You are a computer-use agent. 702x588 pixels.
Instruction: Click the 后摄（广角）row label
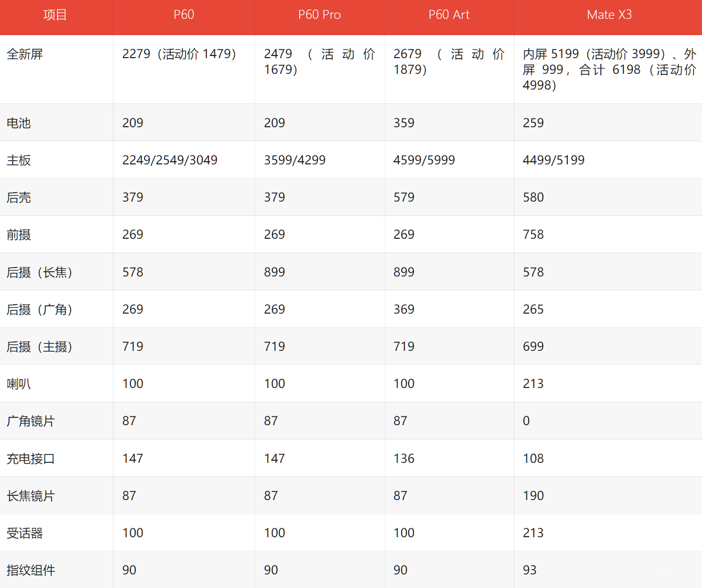40,309
